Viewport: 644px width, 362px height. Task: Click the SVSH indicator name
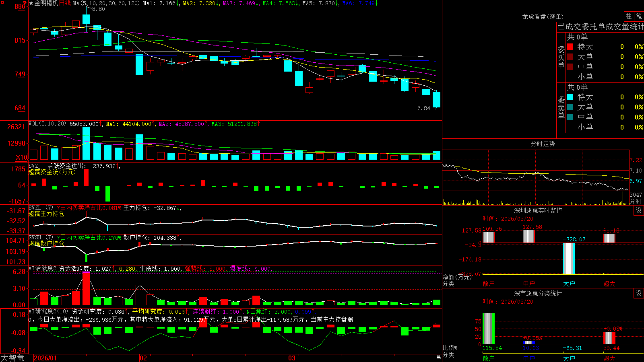tap(35, 237)
